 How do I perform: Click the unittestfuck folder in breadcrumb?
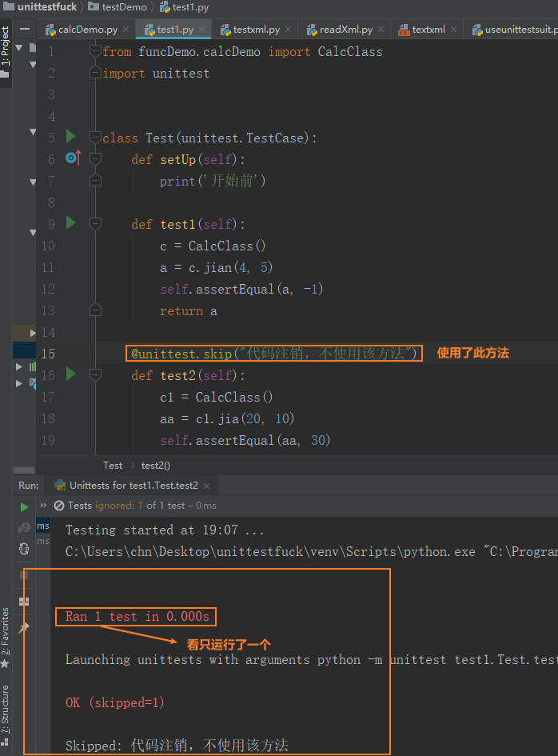(x=41, y=6)
